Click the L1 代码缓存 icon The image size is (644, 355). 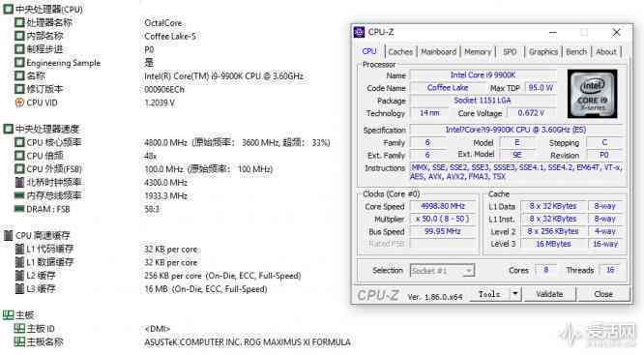point(19,249)
